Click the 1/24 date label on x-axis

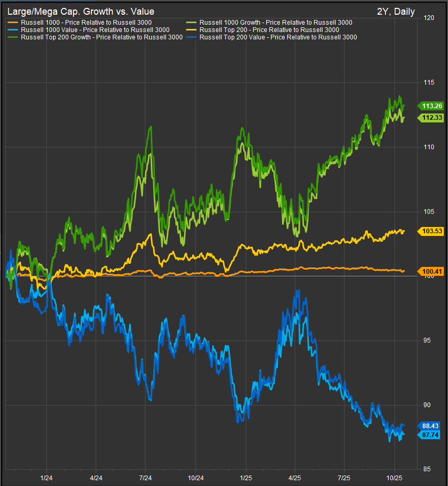[47, 478]
